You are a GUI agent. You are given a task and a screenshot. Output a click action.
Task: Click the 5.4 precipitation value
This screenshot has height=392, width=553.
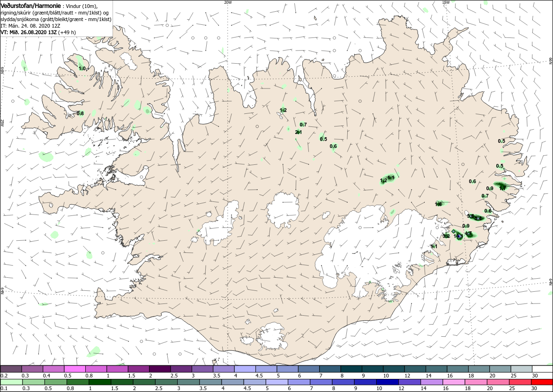coord(478,219)
